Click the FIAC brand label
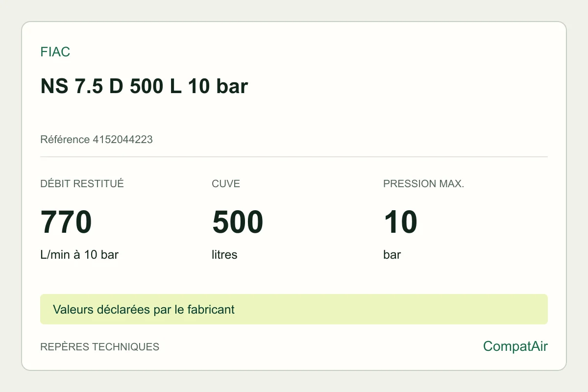The image size is (588, 392). (55, 52)
